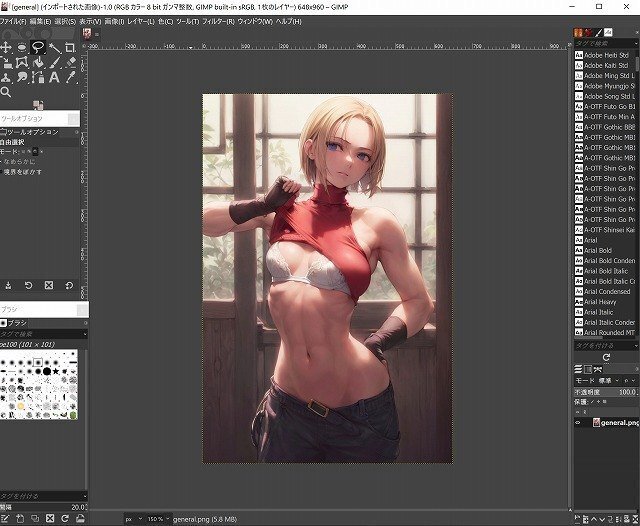The height and width of the screenshot is (526, 640).
Task: Adjust the 不透明度 opacity slider
Action: tap(606, 392)
